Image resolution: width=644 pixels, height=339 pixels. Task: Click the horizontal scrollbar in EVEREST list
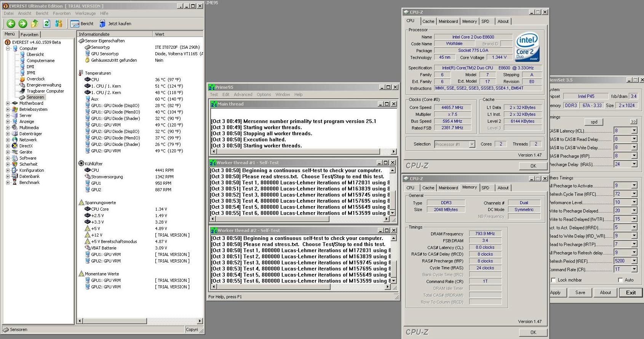point(140,321)
